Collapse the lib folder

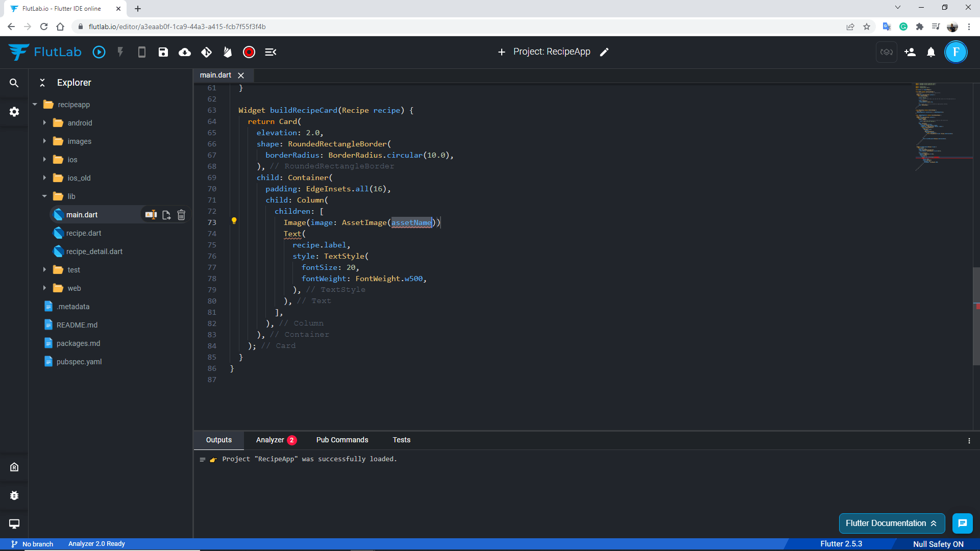tap(44, 196)
